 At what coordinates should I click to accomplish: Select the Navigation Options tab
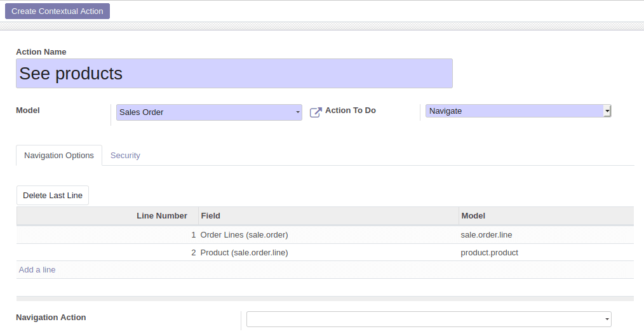59,156
